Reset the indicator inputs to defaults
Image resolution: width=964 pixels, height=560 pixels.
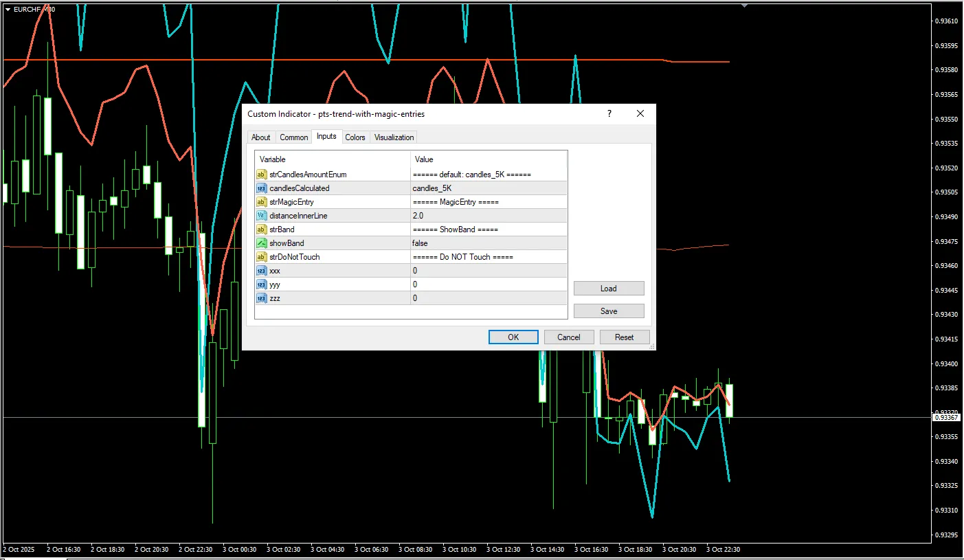click(x=625, y=337)
